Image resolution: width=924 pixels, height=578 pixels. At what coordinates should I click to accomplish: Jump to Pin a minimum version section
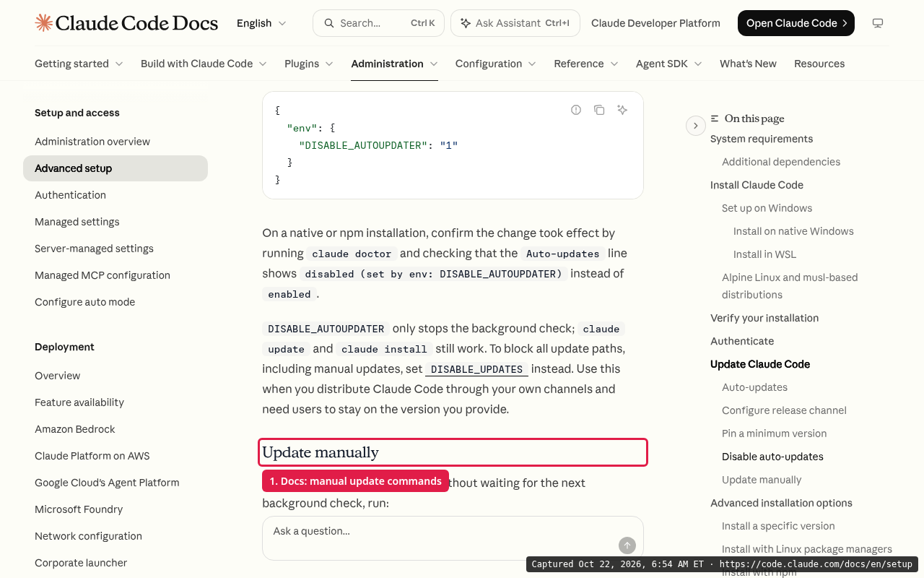[x=774, y=433]
